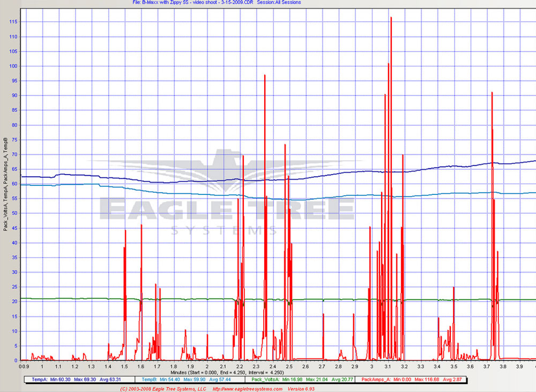Screen dimensions: 536x392
Task: Click 'Max 69.30' in the TempA legend
Action: tap(85, 380)
